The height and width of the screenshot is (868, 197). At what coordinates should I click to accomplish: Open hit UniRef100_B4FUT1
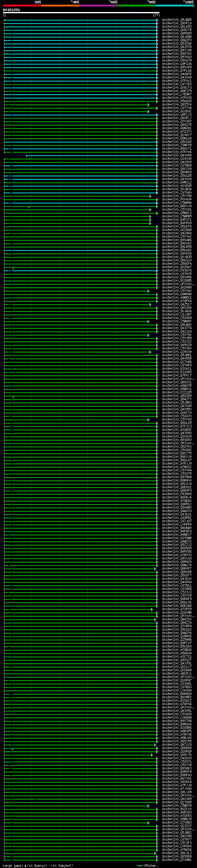click(177, 220)
